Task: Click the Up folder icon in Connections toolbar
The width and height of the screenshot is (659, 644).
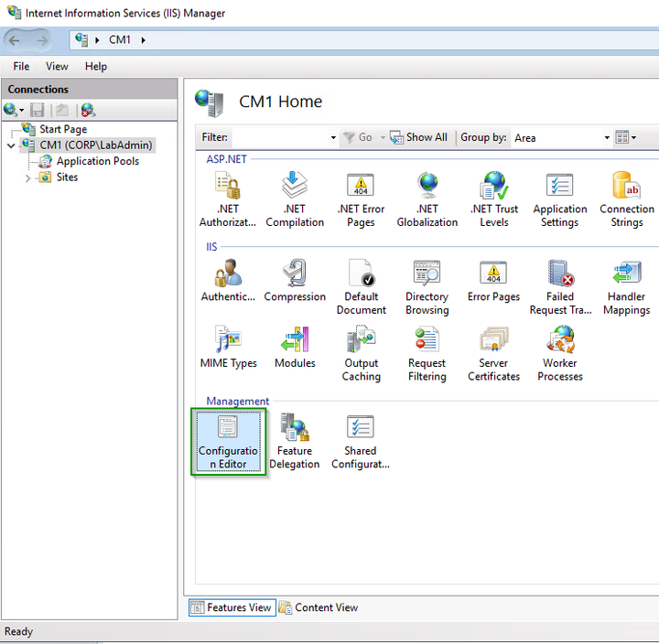Action: pyautogui.click(x=62, y=110)
